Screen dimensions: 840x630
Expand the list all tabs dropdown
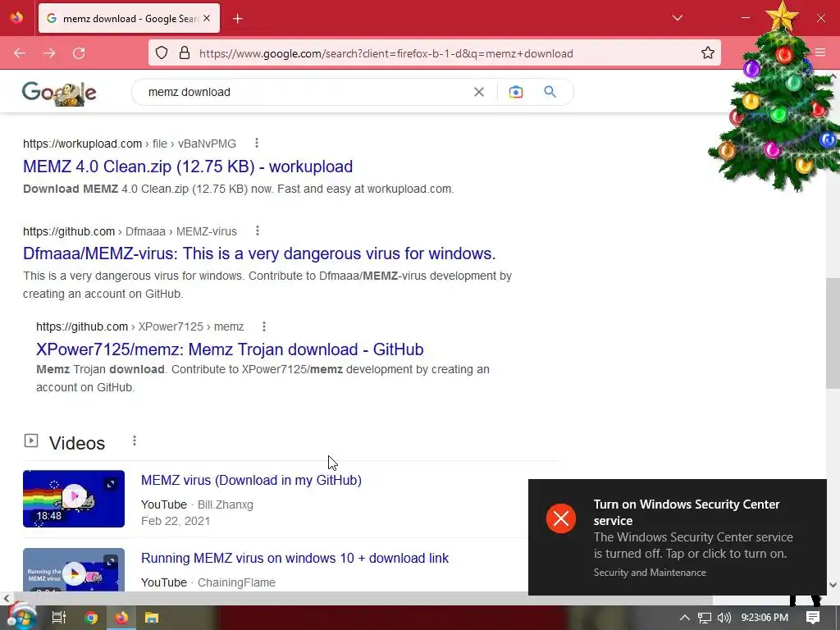(x=677, y=18)
